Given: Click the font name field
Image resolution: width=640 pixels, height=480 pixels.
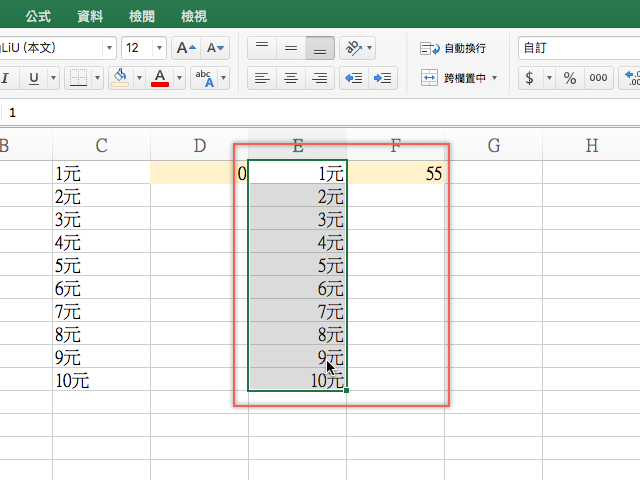Looking at the screenshot, I should point(51,48).
